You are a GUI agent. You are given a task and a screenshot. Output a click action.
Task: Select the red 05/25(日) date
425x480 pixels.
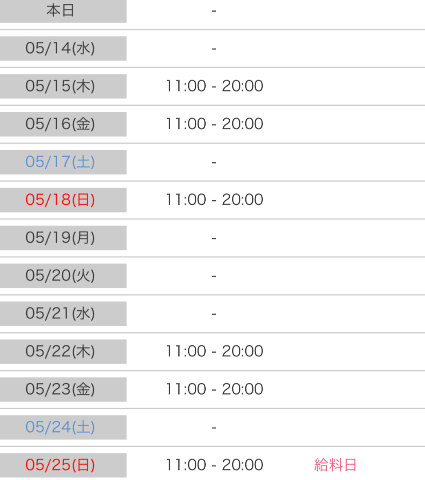(x=60, y=465)
